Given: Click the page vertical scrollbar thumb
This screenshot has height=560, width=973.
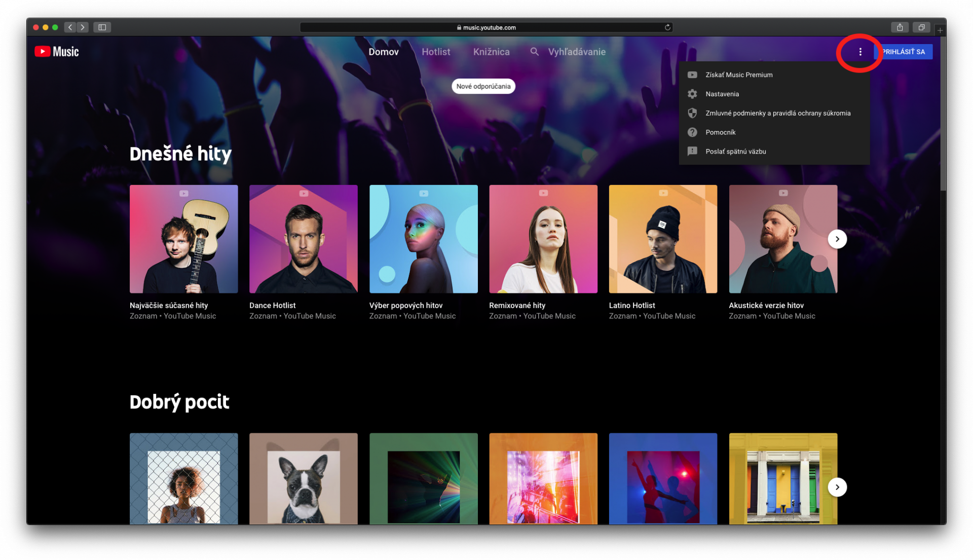Looking at the screenshot, I should coord(943,114).
